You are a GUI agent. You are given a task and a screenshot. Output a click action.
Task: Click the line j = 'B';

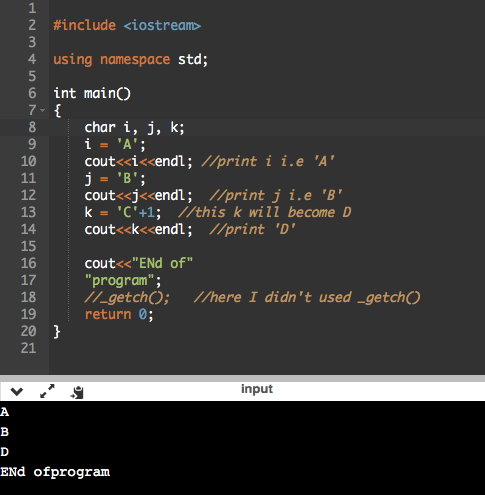click(115, 178)
